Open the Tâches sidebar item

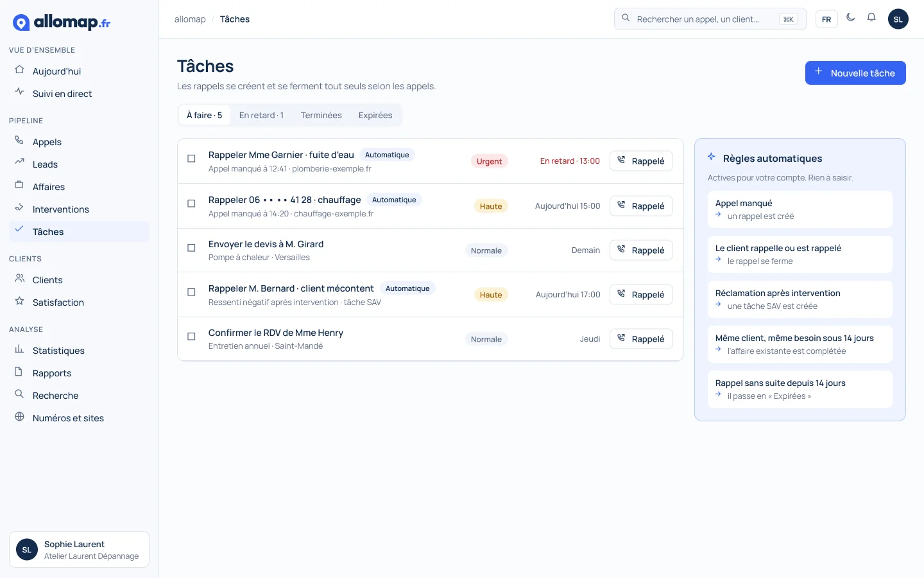[79, 232]
